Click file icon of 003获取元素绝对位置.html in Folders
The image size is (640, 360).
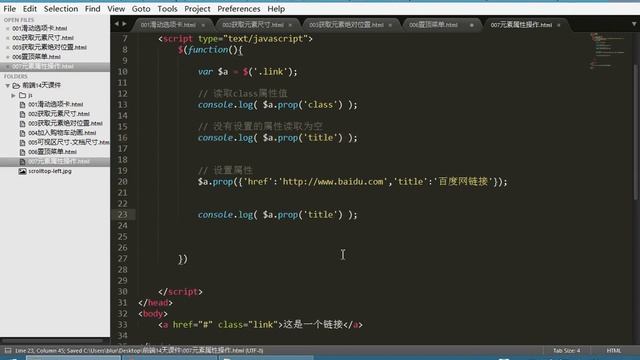tap(22, 123)
